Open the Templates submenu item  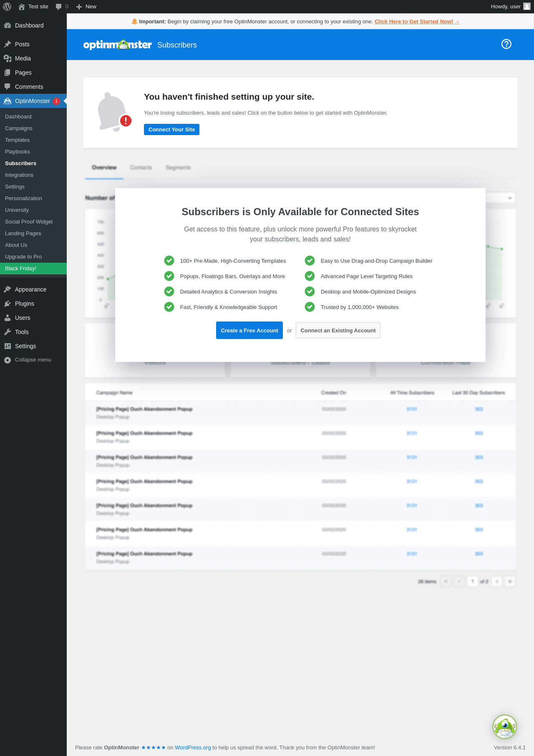coord(33,140)
